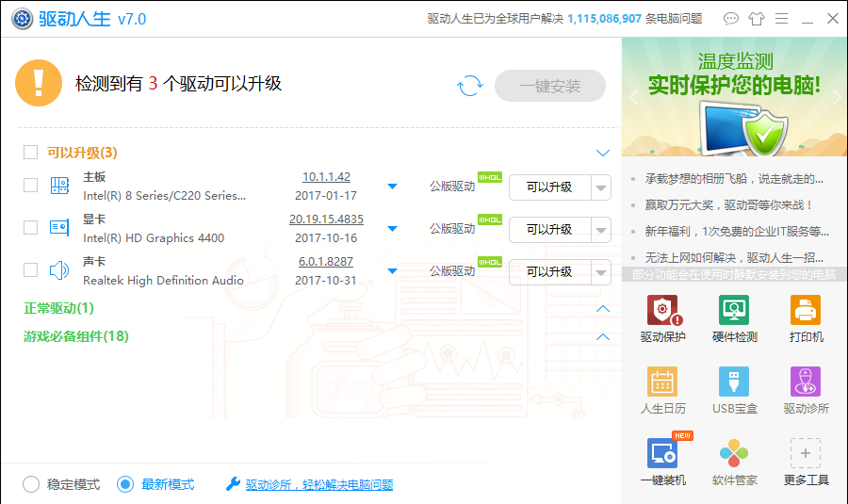
Task: Click the 主板 motherboard device icon
Action: coord(59,186)
